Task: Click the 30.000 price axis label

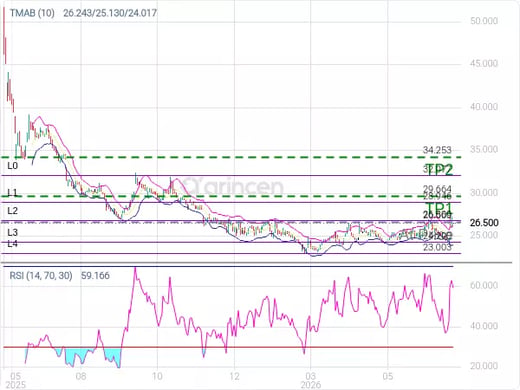Action: point(484,192)
